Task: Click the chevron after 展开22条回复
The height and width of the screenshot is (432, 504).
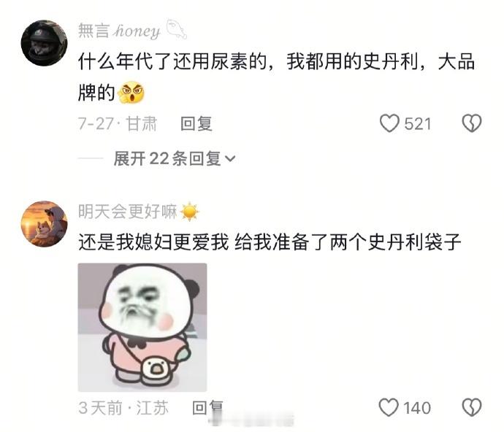Action: click(x=231, y=158)
